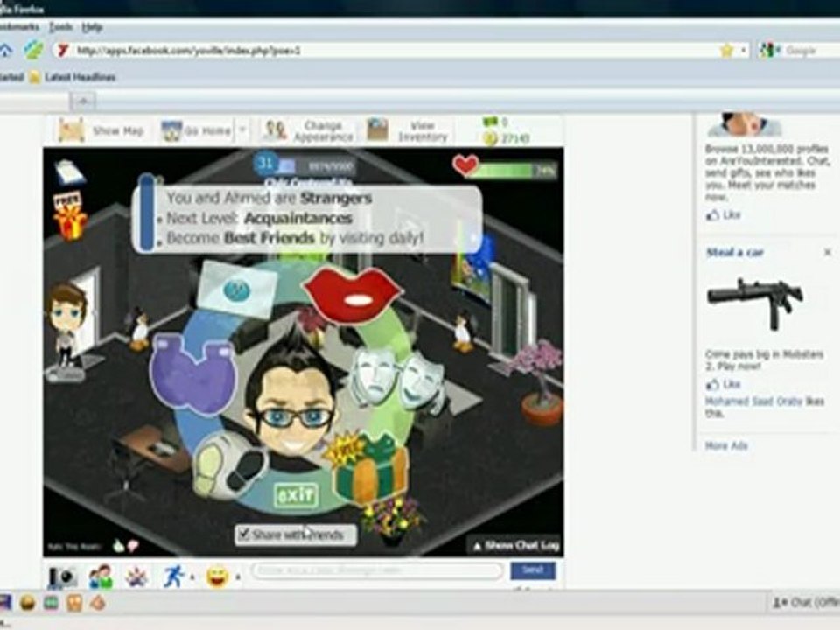
Task: Click the round yellow icon in bottom app bar
Action: [28, 603]
